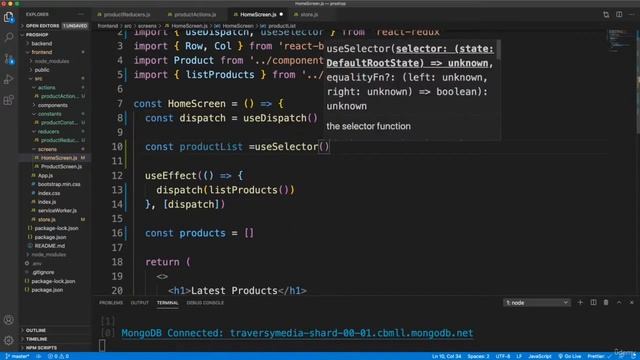
Task: Select the TERMINAL panel tab
Action: click(x=167, y=303)
